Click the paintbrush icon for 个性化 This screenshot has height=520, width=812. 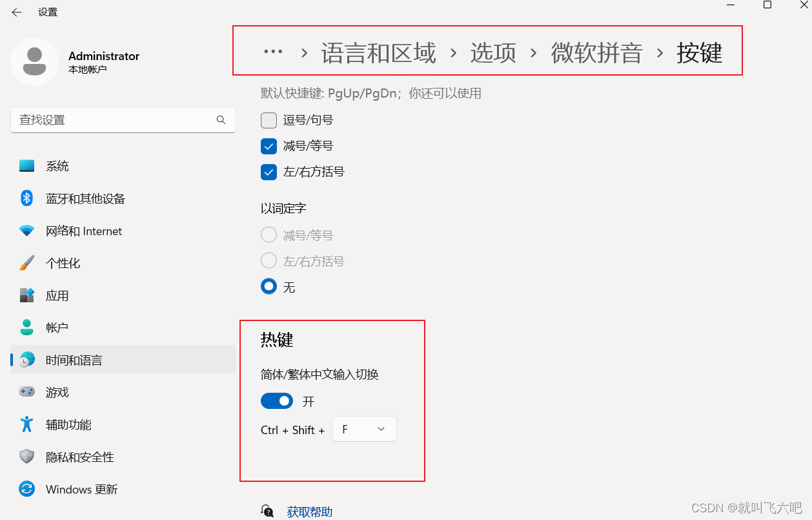[x=26, y=263]
